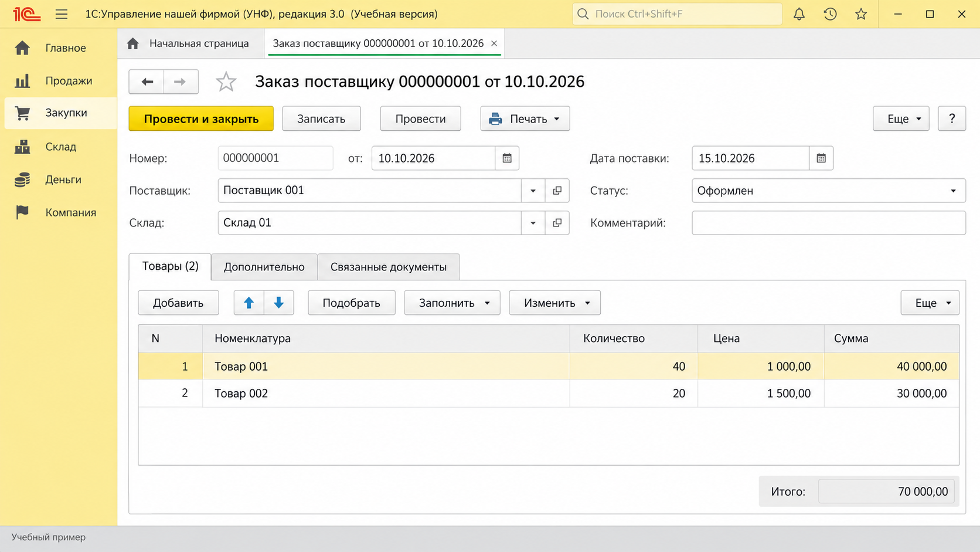980x552 pixels.
Task: Open the hamburger main menu icon
Action: tap(62, 14)
